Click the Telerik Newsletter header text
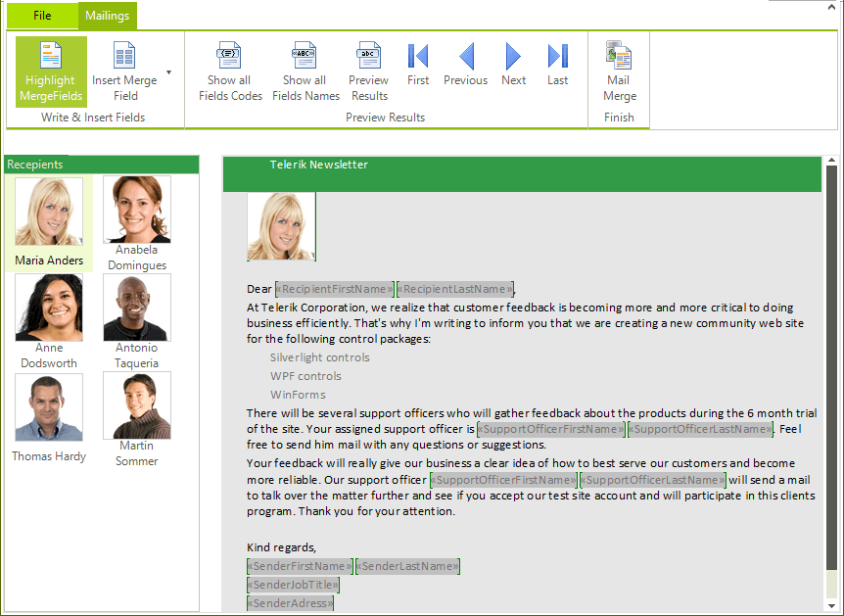 click(318, 165)
